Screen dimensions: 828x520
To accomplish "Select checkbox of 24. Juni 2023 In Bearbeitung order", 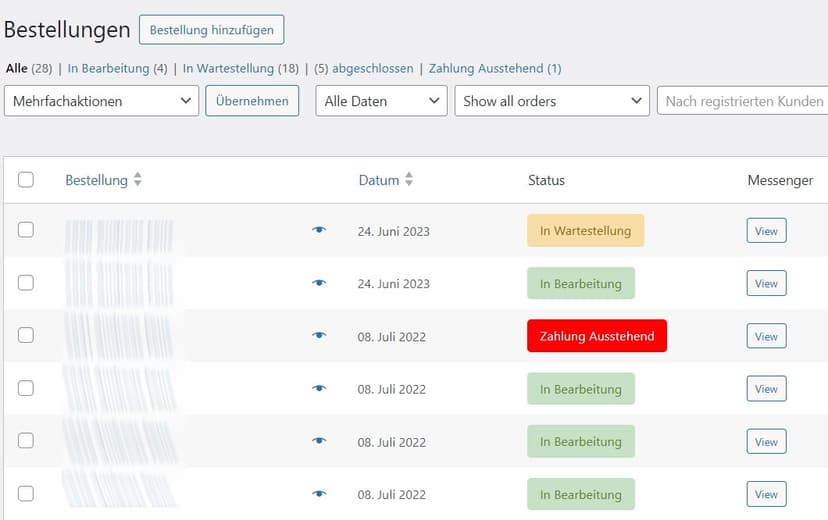I will [26, 282].
